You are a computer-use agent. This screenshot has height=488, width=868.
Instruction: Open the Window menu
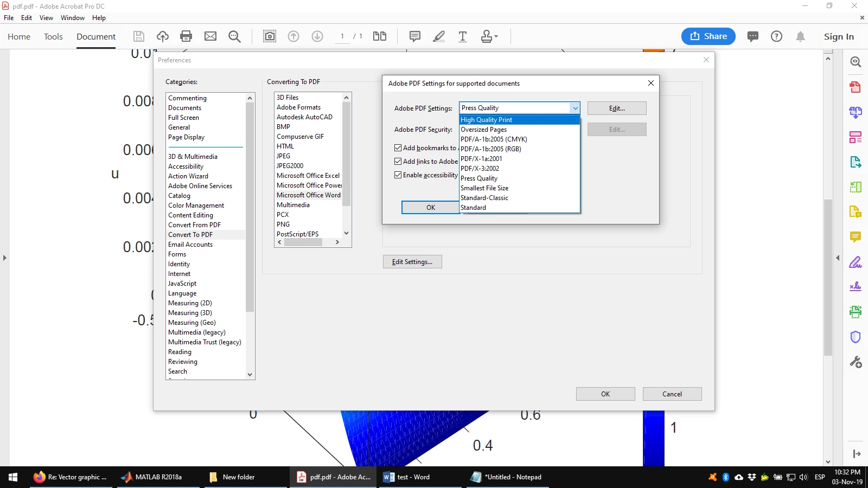(x=73, y=18)
